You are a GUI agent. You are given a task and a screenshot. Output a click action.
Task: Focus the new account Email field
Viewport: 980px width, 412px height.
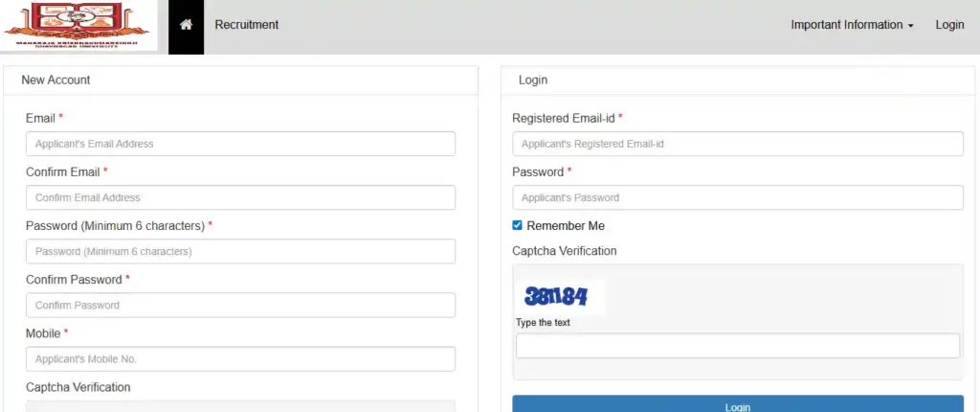tap(240, 144)
